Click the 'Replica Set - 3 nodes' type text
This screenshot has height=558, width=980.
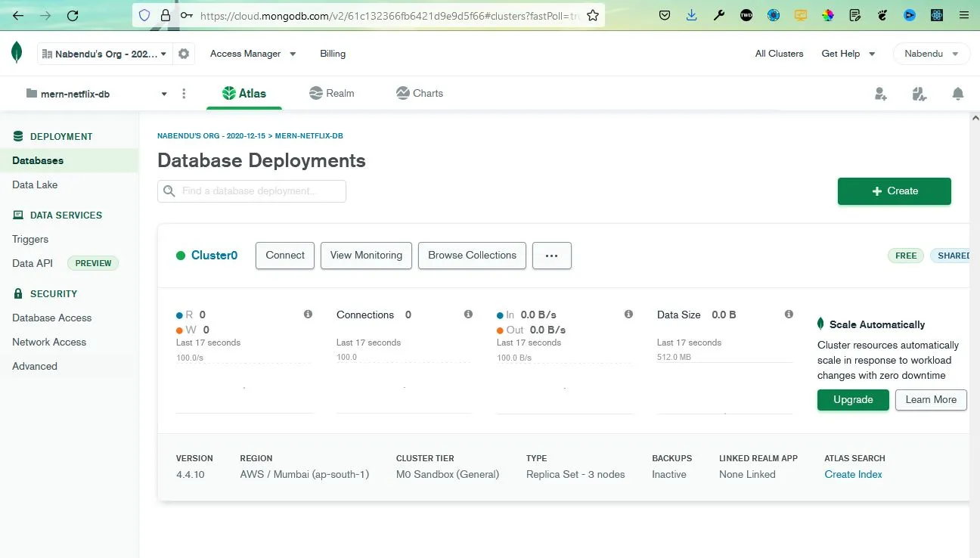click(575, 474)
